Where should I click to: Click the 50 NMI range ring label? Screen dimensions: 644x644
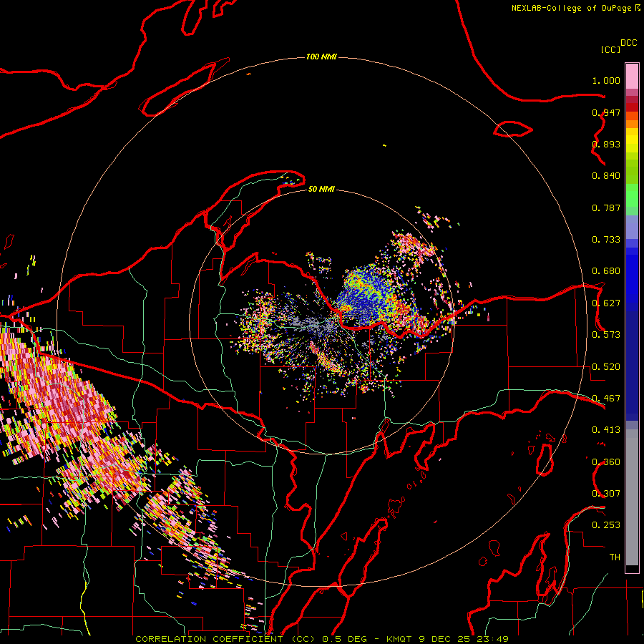(321, 189)
